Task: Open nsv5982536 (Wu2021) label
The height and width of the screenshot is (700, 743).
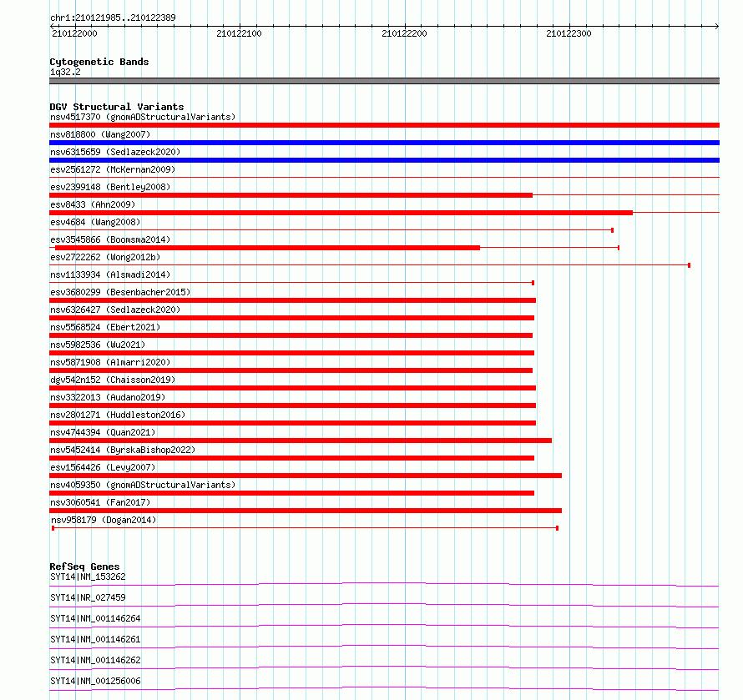Action: (98, 345)
